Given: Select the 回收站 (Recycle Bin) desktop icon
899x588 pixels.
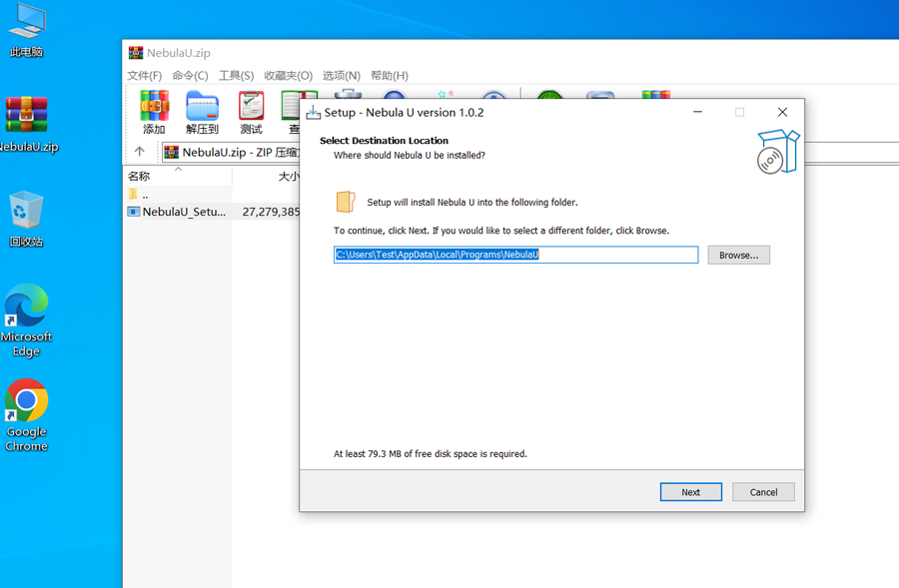Looking at the screenshot, I should 26,219.
